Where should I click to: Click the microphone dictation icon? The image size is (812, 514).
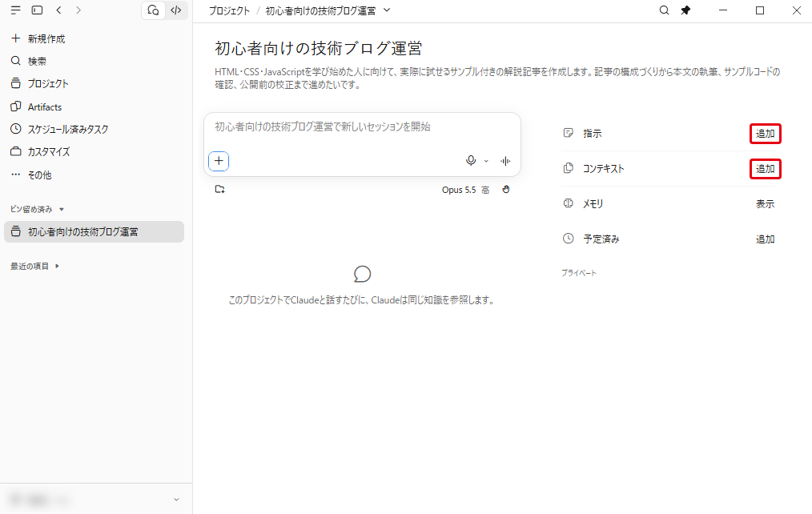471,161
